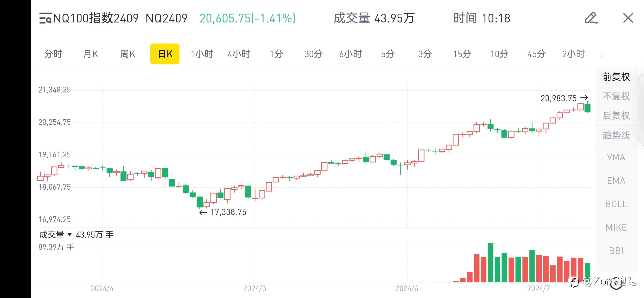Viewport: 644px width, 298px height.
Task: Select 前复权 adjustment option
Action: 616,77
